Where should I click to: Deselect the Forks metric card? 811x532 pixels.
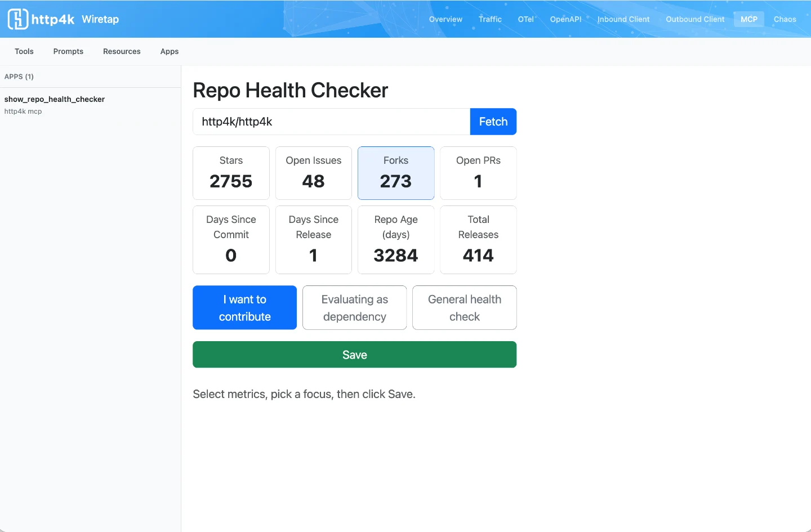pyautogui.click(x=396, y=173)
